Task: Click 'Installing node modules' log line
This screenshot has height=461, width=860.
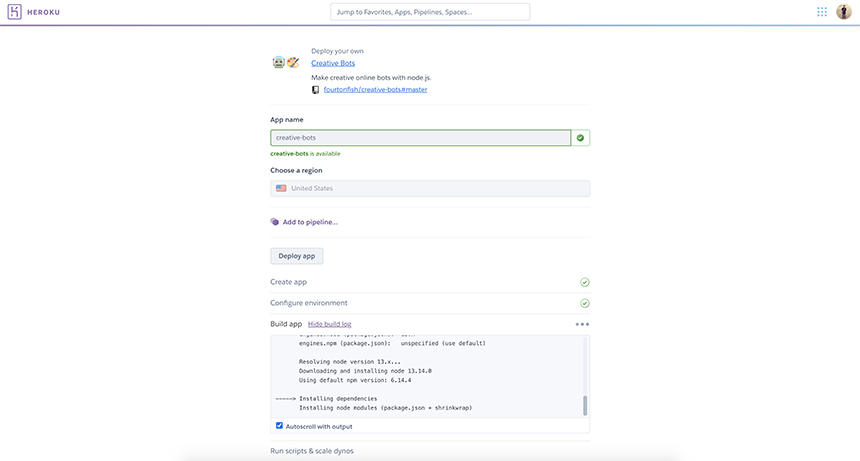Action: tap(386, 408)
